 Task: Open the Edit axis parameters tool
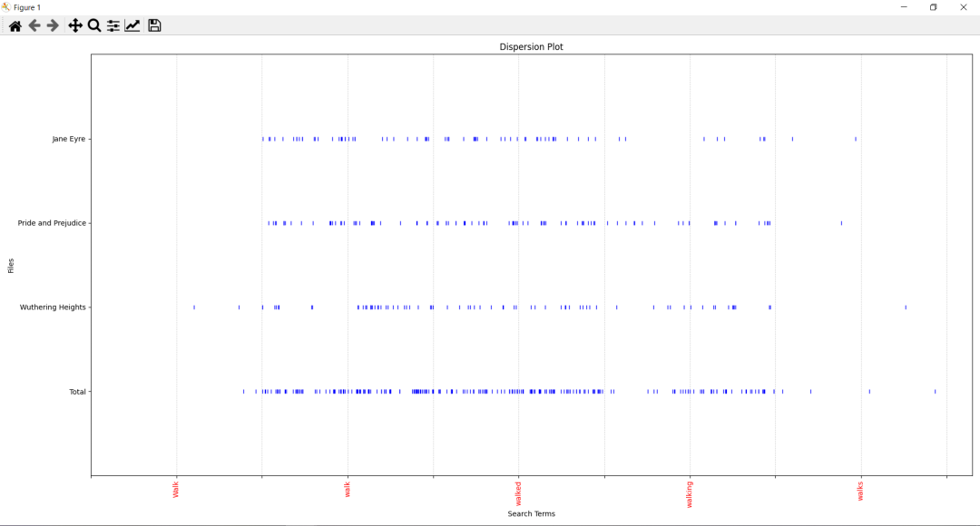[x=132, y=25]
